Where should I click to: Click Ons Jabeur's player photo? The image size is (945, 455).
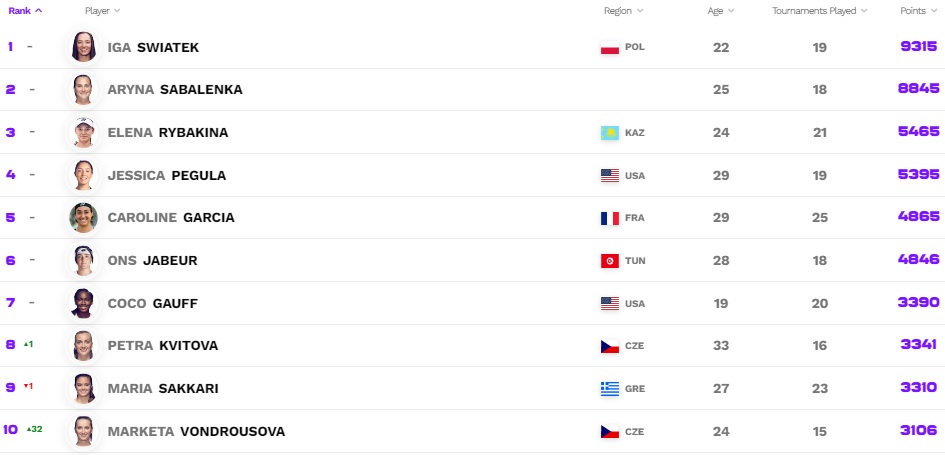(83, 261)
